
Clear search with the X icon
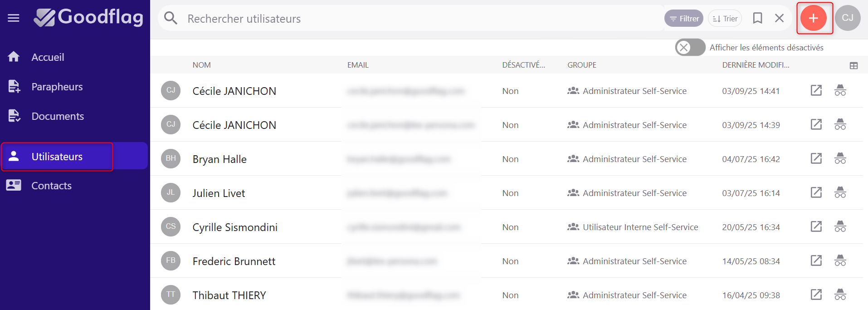tap(779, 18)
